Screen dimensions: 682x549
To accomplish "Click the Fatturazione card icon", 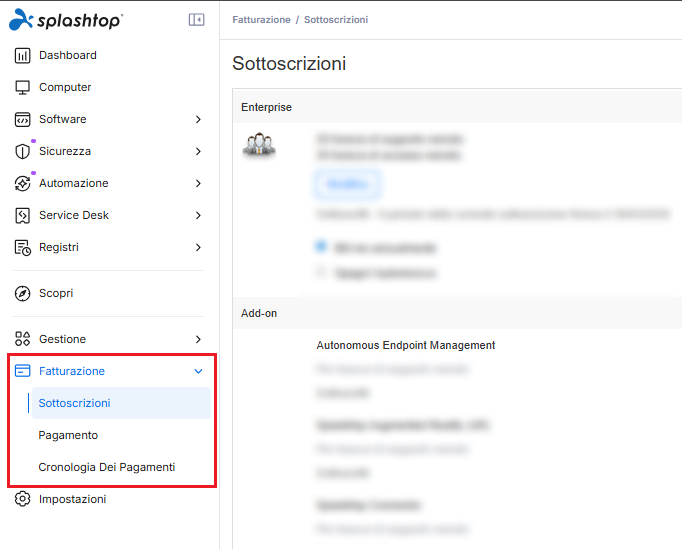I will (x=23, y=371).
